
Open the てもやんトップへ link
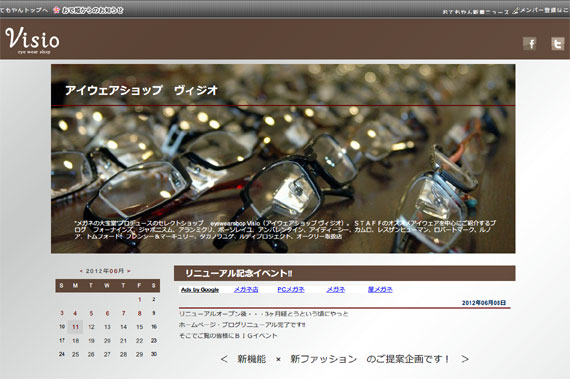coord(24,11)
